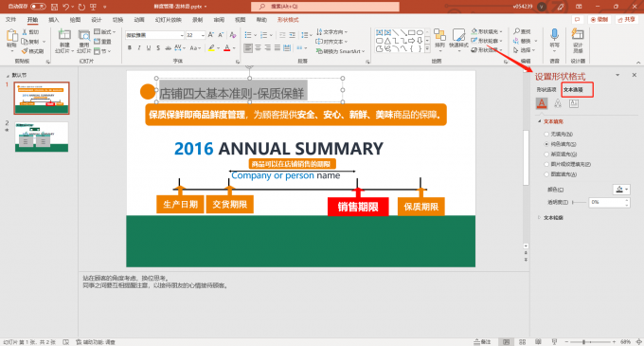The height and width of the screenshot is (346, 644).
Task: Click the New Slide (新建幻灯片) icon
Action: [x=64, y=40]
